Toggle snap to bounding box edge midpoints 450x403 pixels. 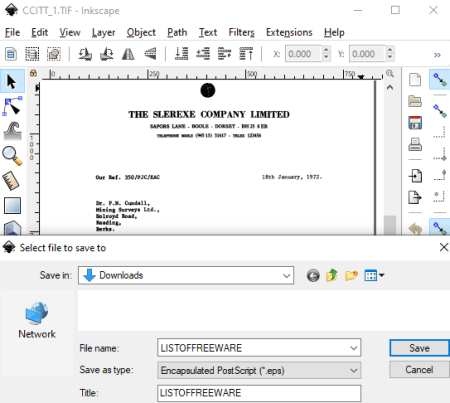pyautogui.click(x=440, y=175)
